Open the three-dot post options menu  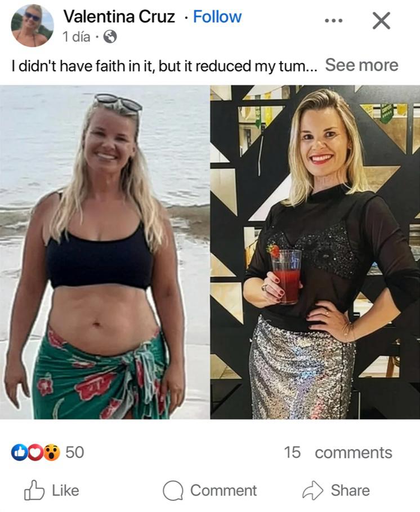tap(333, 21)
